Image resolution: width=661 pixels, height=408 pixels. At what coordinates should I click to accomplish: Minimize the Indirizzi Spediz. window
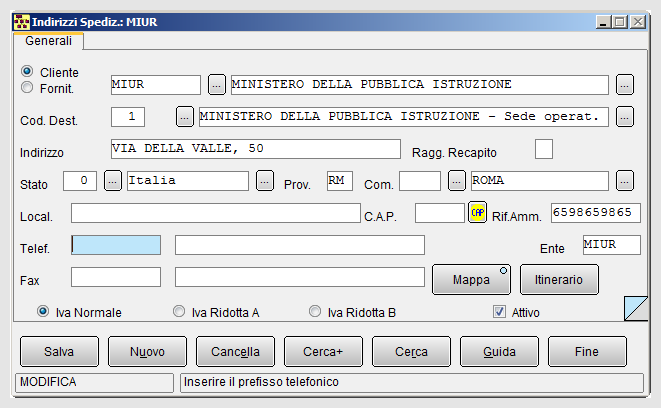click(604, 22)
